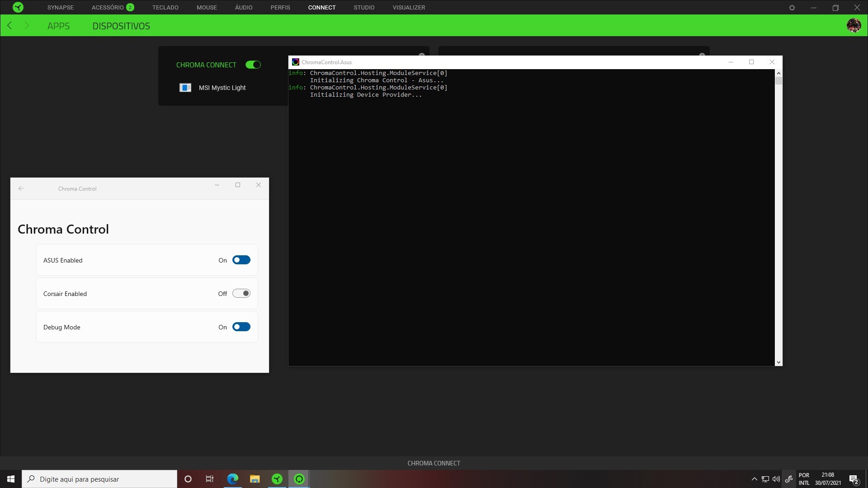This screenshot has width=868, height=488.
Task: Turn off Debug Mode
Action: pos(241,327)
